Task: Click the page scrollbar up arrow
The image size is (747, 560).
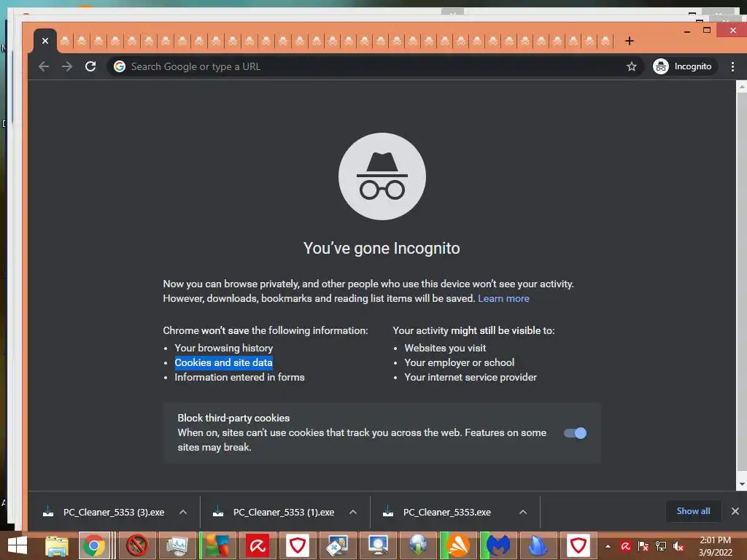Action: [742, 87]
